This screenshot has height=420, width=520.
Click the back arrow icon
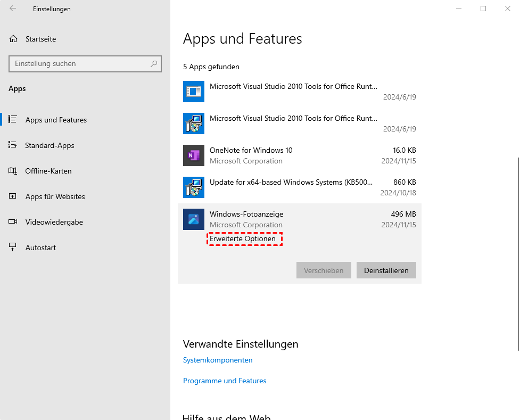[13, 9]
